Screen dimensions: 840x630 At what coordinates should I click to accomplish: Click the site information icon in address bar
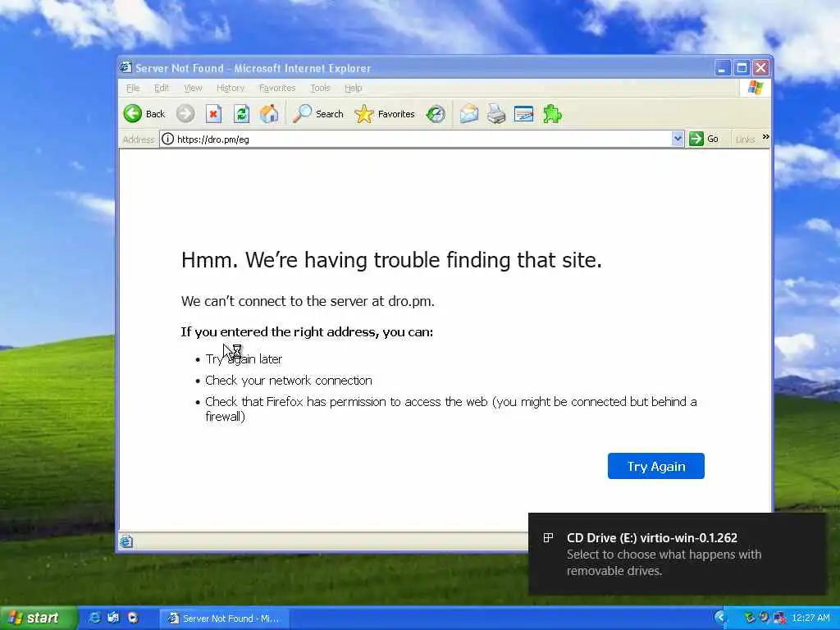pos(167,139)
